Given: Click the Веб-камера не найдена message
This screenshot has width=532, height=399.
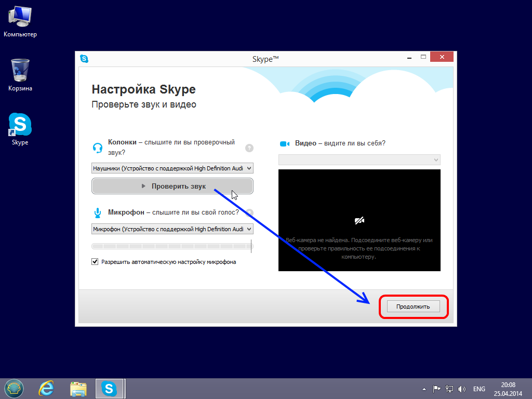Looking at the screenshot, I should click(x=359, y=248).
